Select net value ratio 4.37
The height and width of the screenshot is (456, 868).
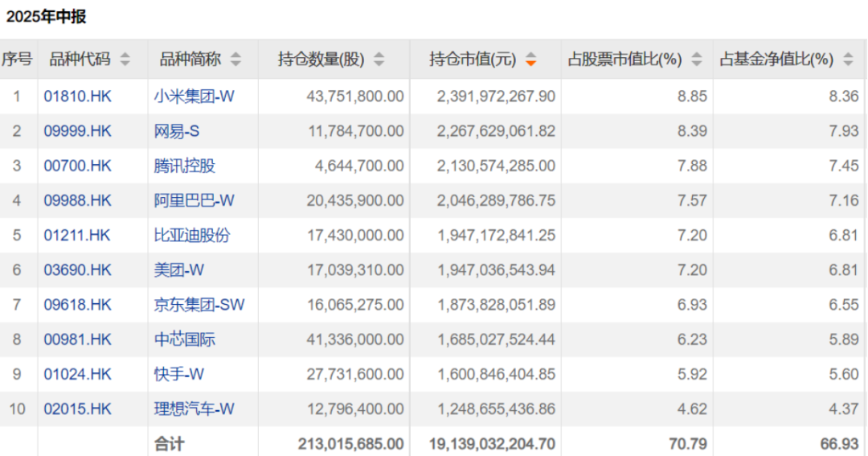coord(844,409)
